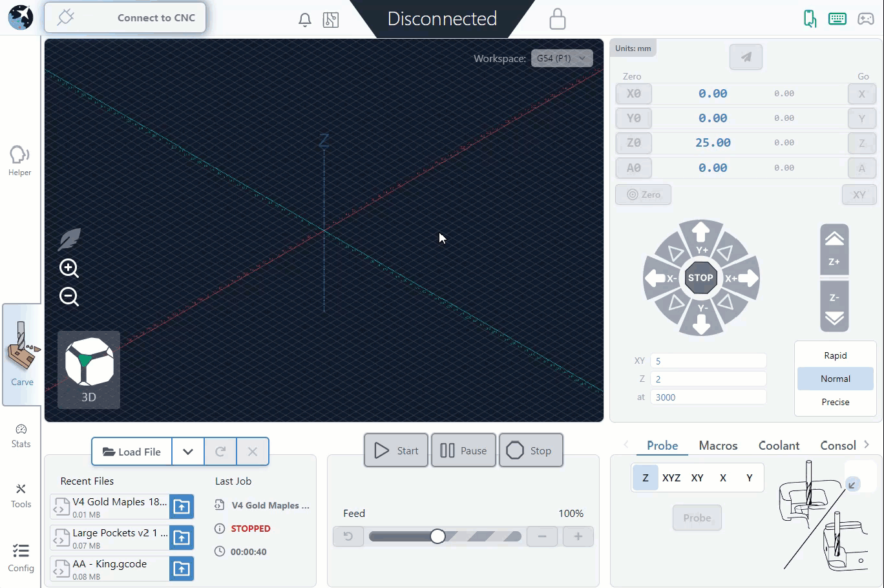The image size is (884, 588).
Task: Jog Z+ upward
Action: (x=834, y=250)
